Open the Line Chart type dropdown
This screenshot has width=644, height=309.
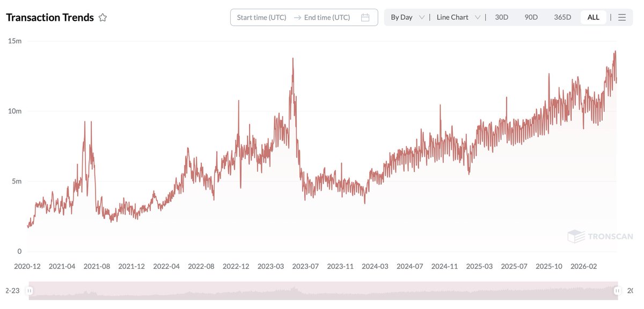tap(458, 17)
